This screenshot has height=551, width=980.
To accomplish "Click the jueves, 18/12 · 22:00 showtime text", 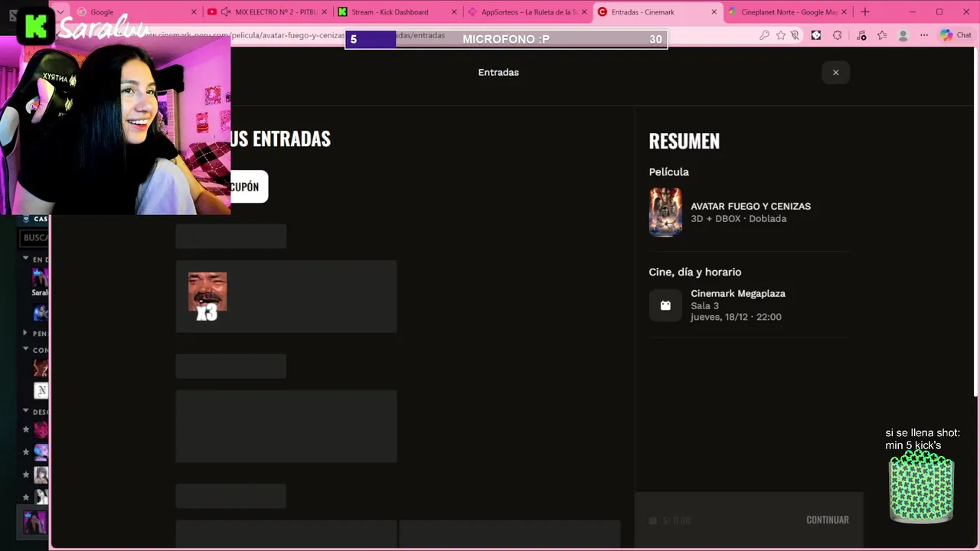I will [x=736, y=317].
